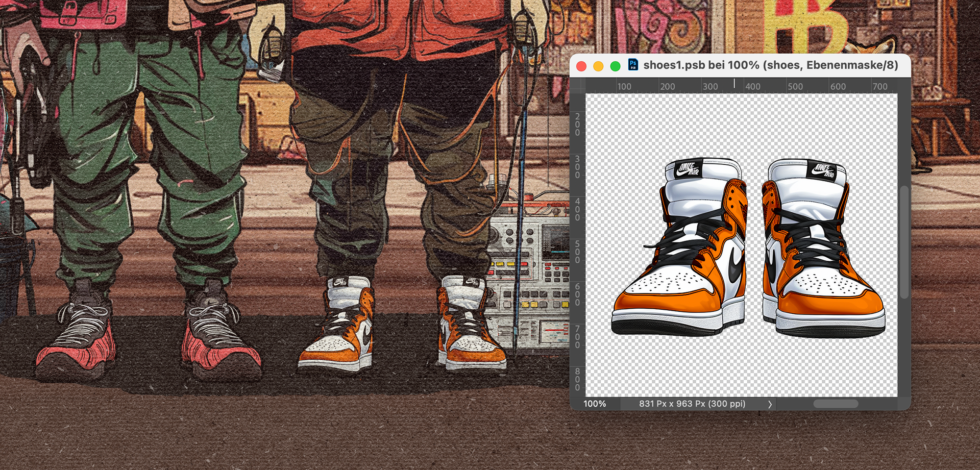Viewport: 980px width, 470px height.
Task: Click the PSB file icon in title bar
Action: [633, 64]
